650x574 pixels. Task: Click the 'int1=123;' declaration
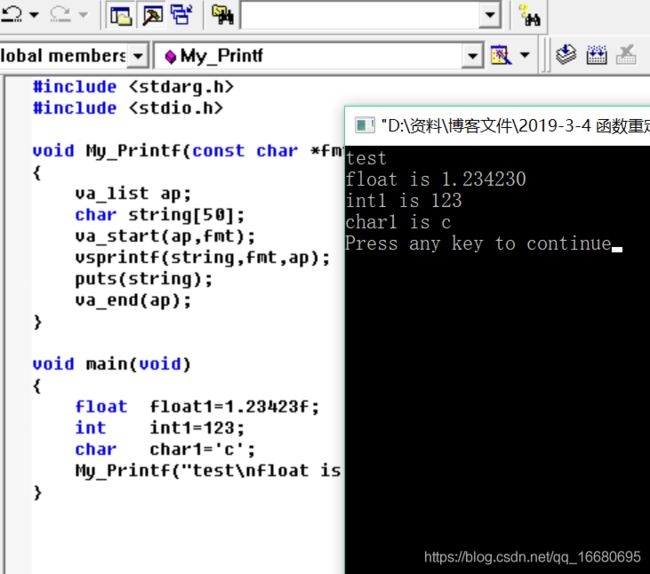click(x=197, y=428)
